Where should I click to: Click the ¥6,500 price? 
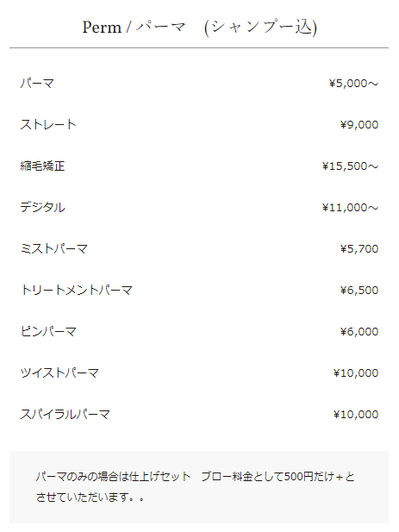(x=359, y=290)
